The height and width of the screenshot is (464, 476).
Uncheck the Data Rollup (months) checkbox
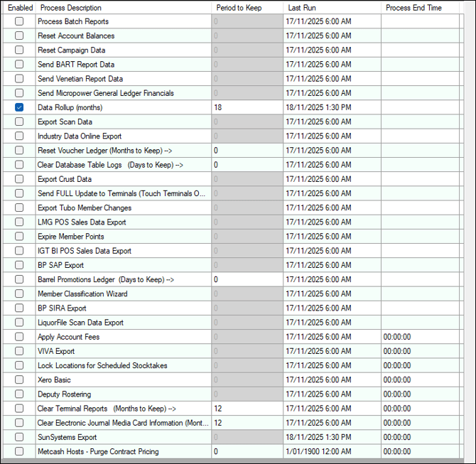[19, 107]
